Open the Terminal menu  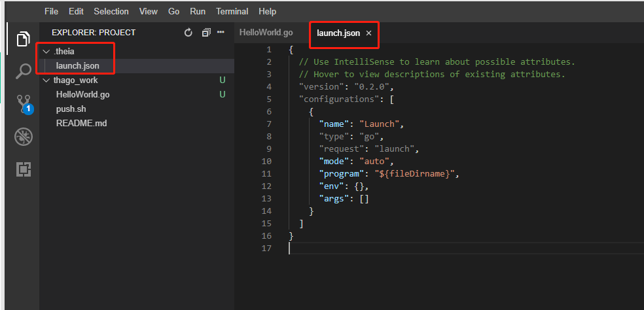coord(232,12)
